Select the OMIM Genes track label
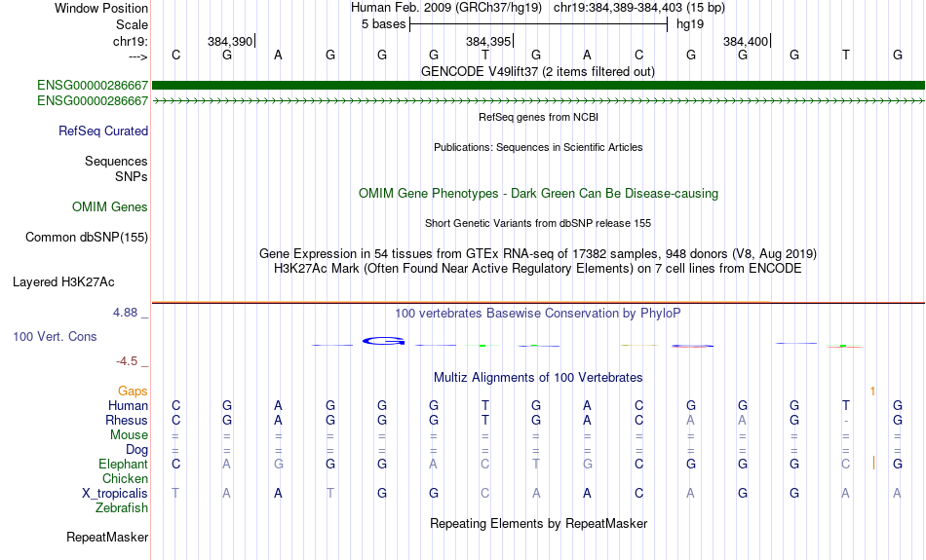The width and height of the screenshot is (926, 560). 109,207
